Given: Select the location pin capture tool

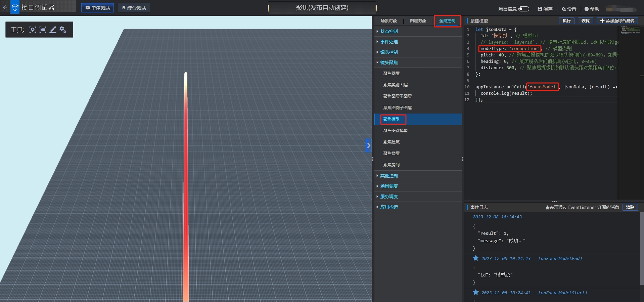Looking at the screenshot, I should coord(33,30).
